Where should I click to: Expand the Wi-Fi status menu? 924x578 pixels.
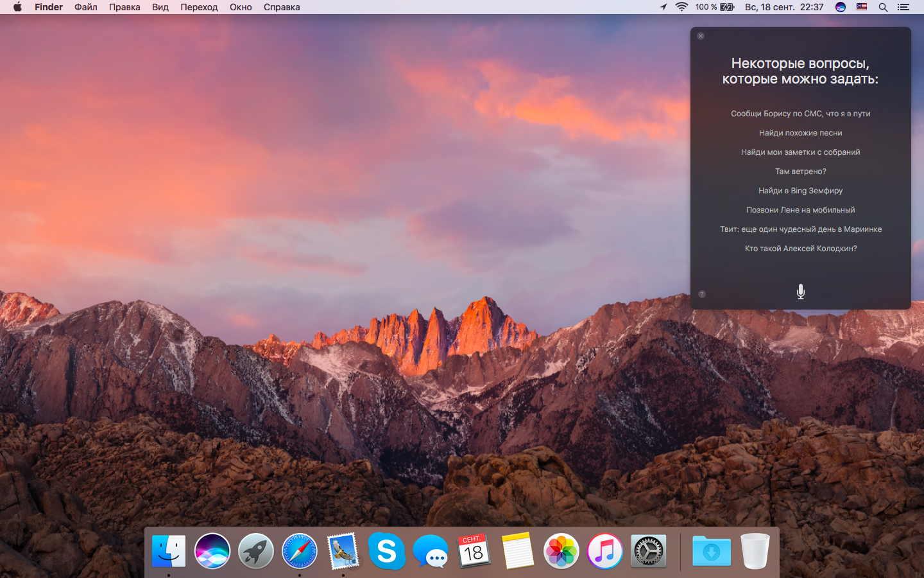click(x=681, y=7)
